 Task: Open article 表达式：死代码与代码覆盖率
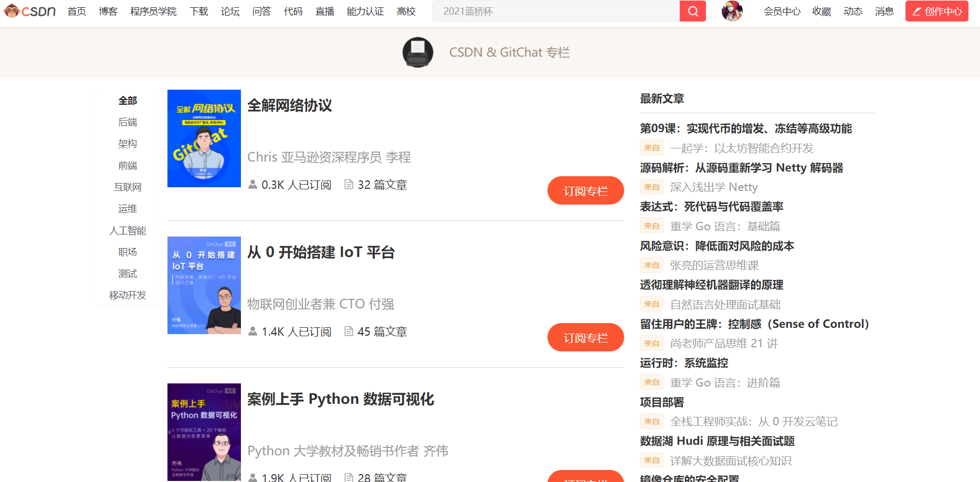[712, 207]
